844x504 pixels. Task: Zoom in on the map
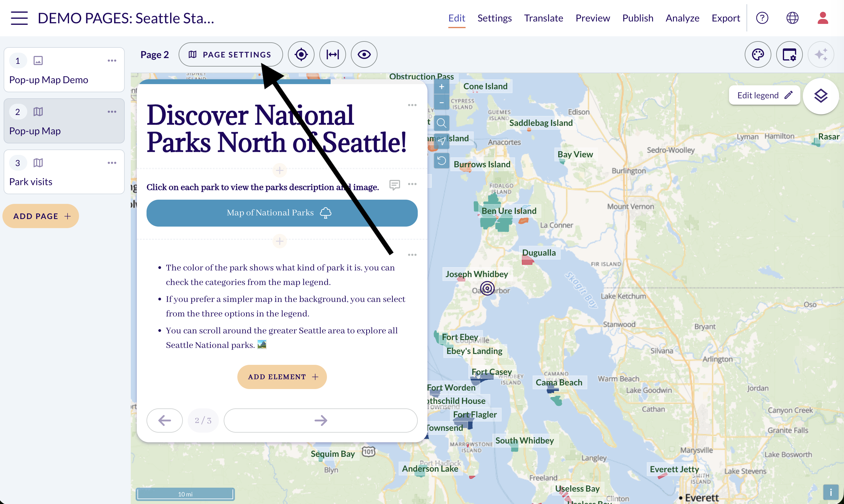441,87
